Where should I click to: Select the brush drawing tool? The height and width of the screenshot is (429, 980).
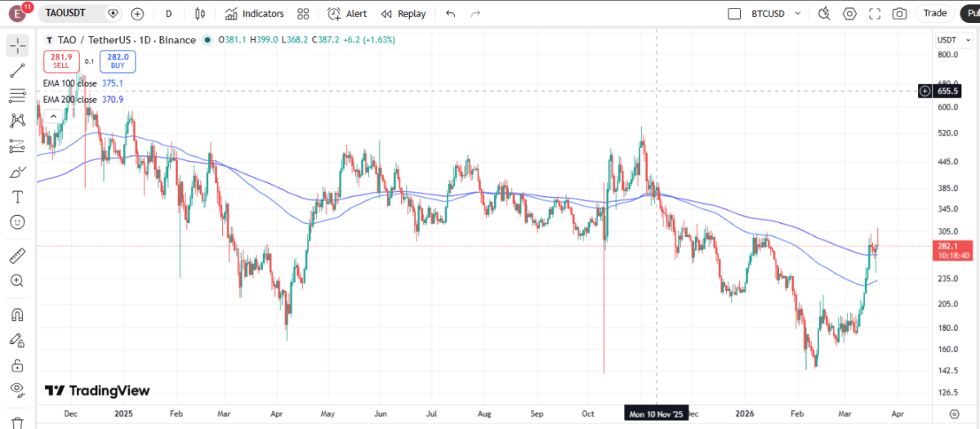(17, 172)
